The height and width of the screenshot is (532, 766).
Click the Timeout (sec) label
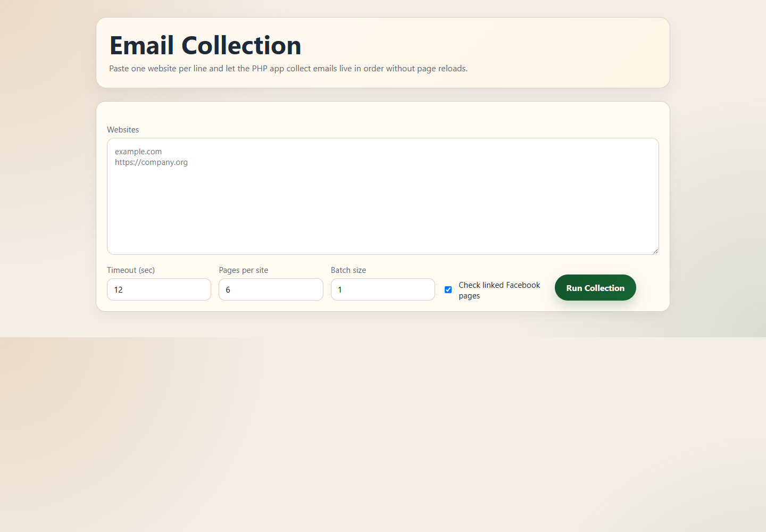[x=131, y=270]
